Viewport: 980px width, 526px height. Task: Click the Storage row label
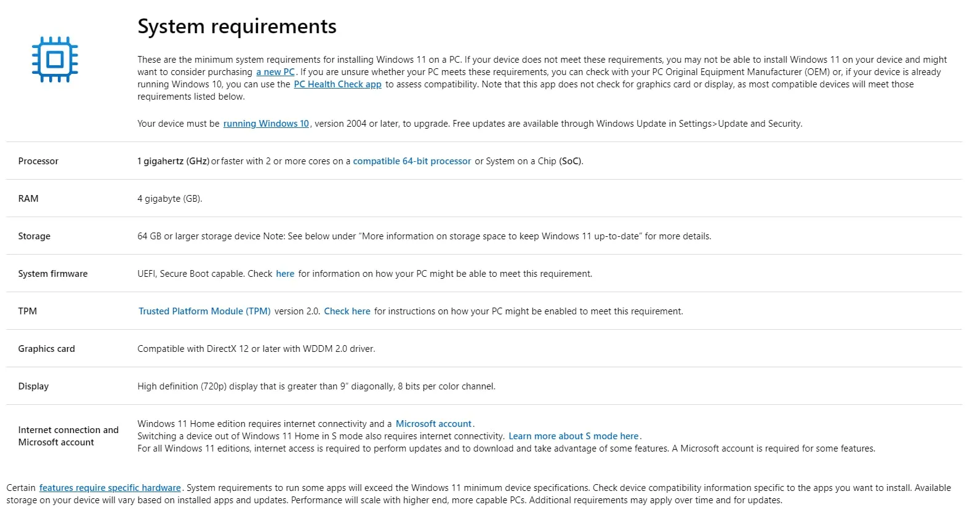(x=34, y=236)
